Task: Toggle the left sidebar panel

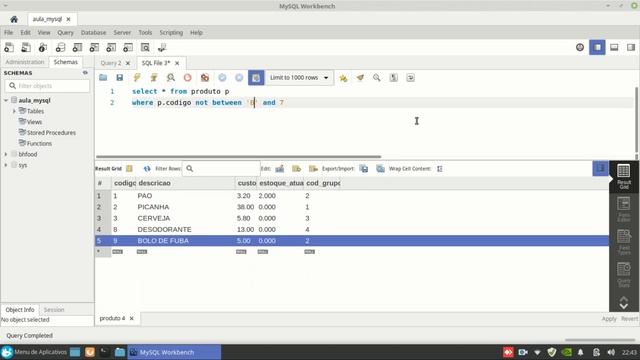Action: [x=598, y=47]
